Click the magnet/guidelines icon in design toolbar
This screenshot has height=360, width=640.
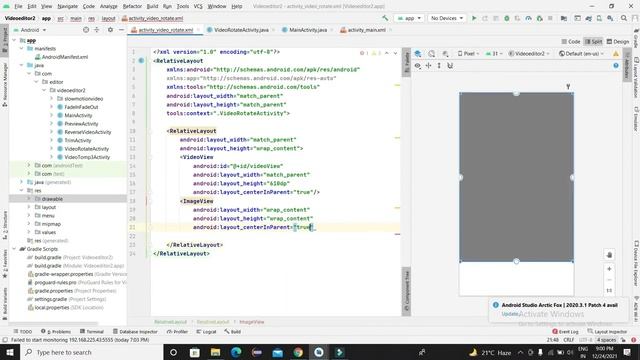[x=450, y=65]
